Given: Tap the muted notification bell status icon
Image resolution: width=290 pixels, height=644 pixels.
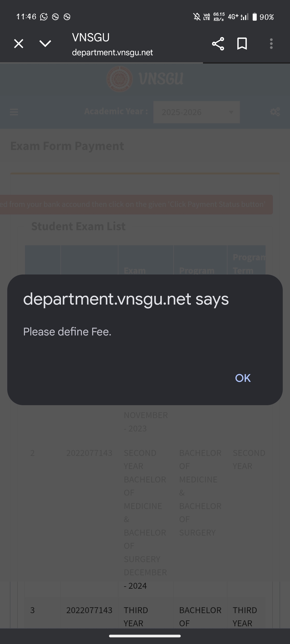Looking at the screenshot, I should coord(197,17).
